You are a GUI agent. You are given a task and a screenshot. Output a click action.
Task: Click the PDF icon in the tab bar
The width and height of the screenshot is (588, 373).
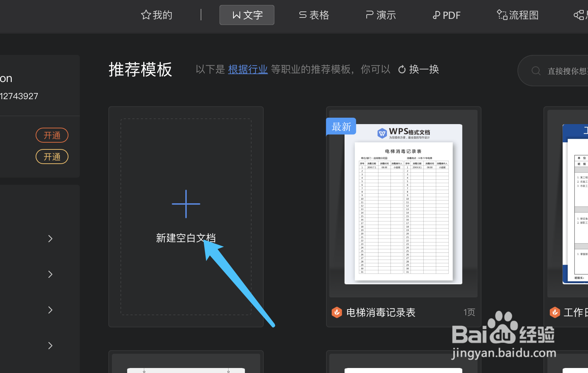[436, 15]
